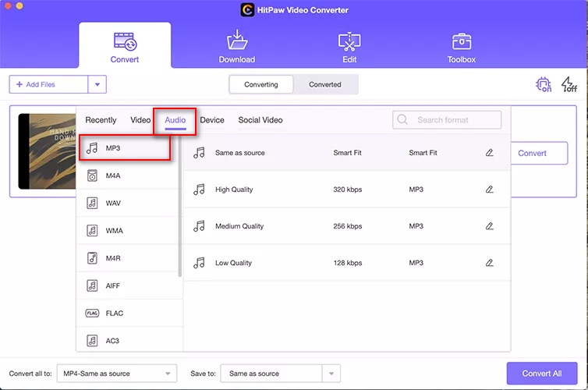Click the Convert All button

pos(542,374)
